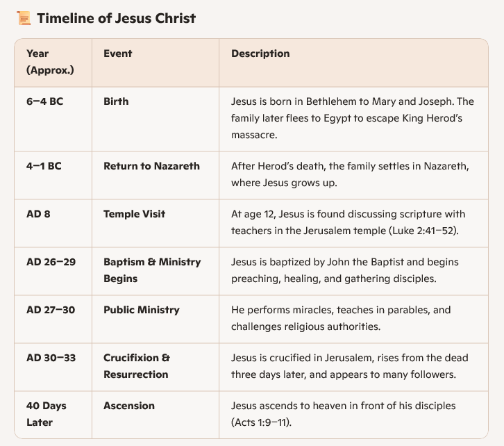Select the 'Event' column header
Image resolution: width=504 pixels, height=446 pixels.
coord(118,53)
